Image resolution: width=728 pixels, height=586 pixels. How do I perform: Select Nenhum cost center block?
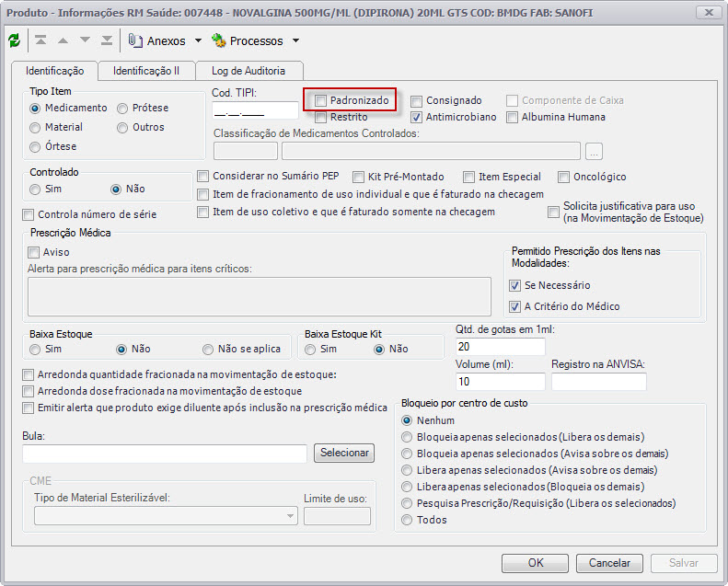pos(407,420)
